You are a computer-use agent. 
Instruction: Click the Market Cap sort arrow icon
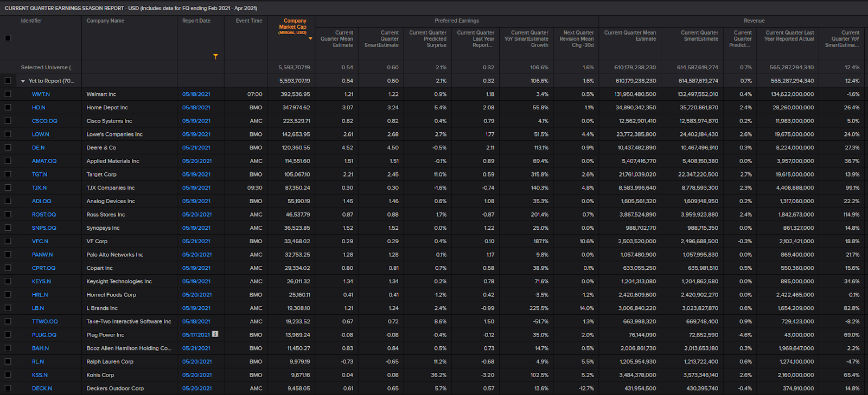310,38
